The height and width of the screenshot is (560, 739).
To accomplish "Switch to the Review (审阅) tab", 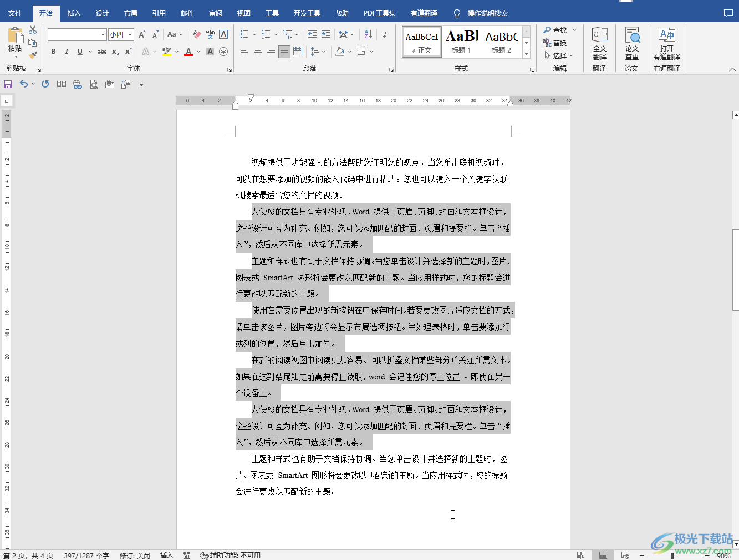I will [215, 13].
